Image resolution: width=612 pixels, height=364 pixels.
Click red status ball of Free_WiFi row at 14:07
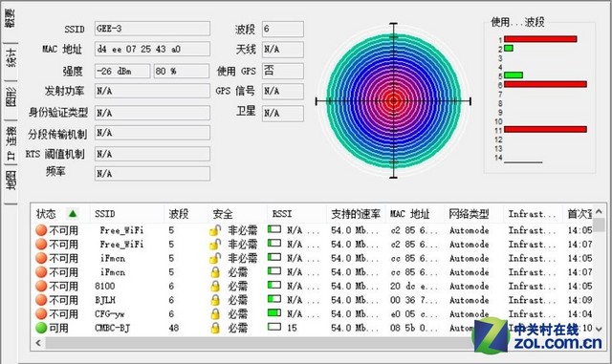(x=41, y=245)
